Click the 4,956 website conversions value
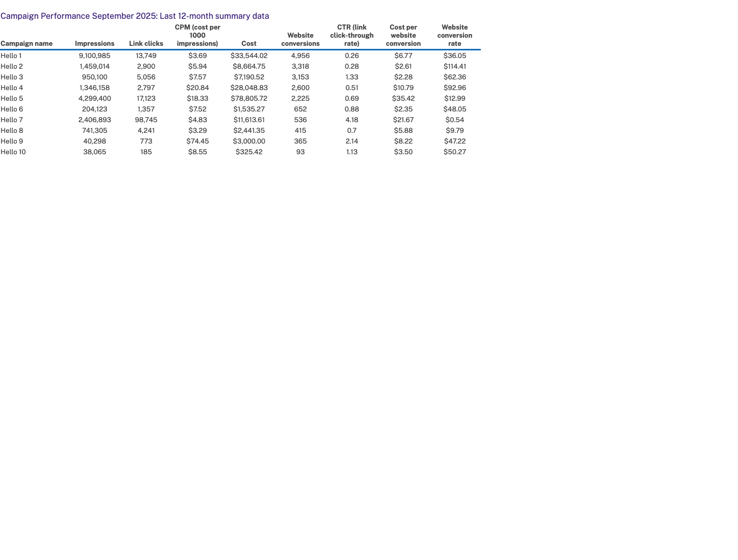 pos(300,56)
